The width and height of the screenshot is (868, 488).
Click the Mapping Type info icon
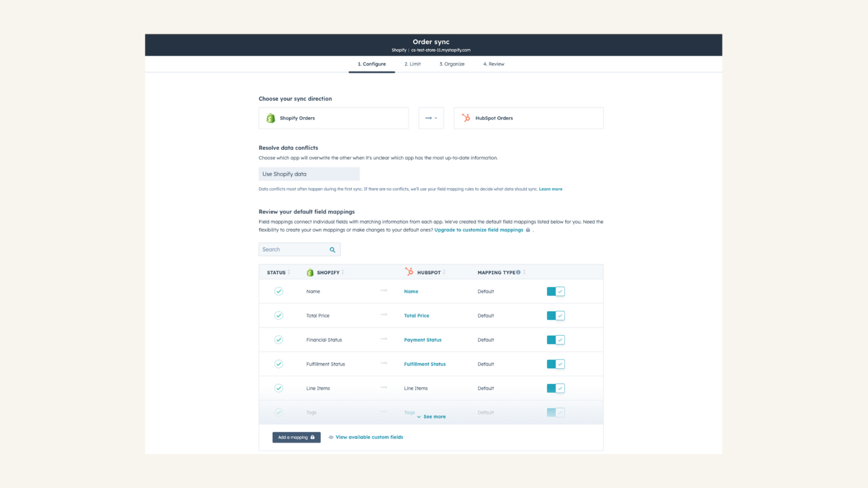point(518,272)
